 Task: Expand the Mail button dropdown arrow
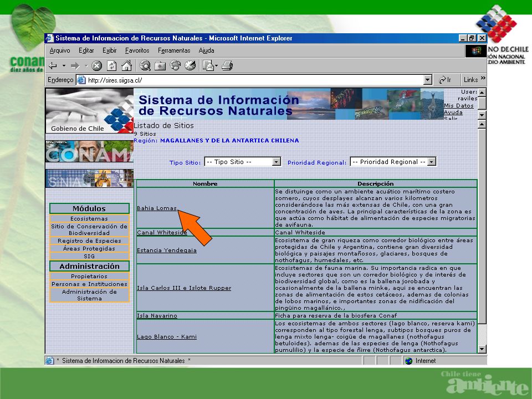(x=216, y=66)
